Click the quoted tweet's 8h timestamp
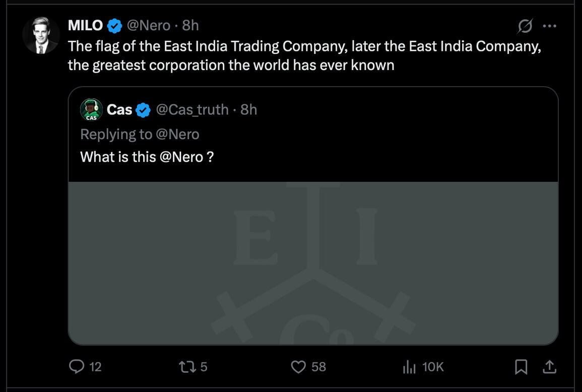 (x=249, y=110)
